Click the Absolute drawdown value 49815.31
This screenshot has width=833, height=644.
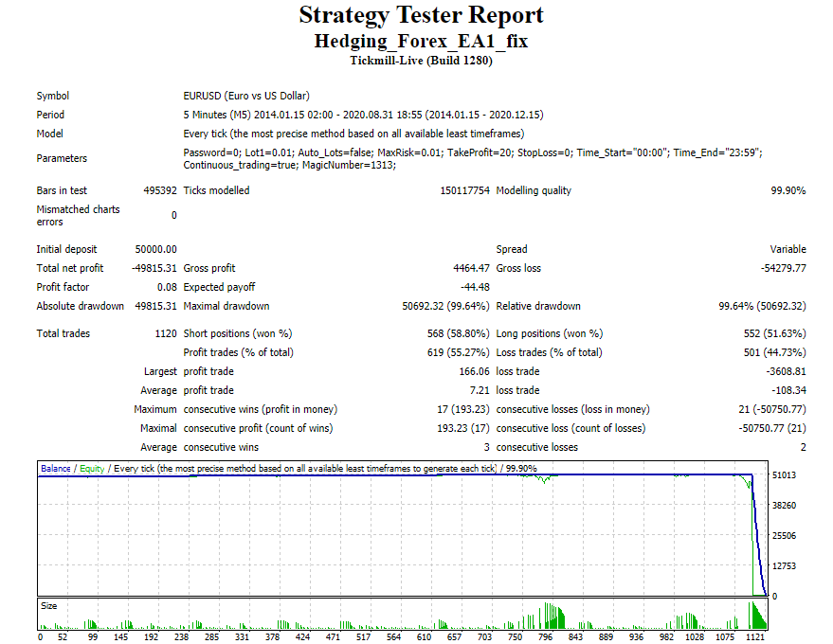pyautogui.click(x=155, y=306)
